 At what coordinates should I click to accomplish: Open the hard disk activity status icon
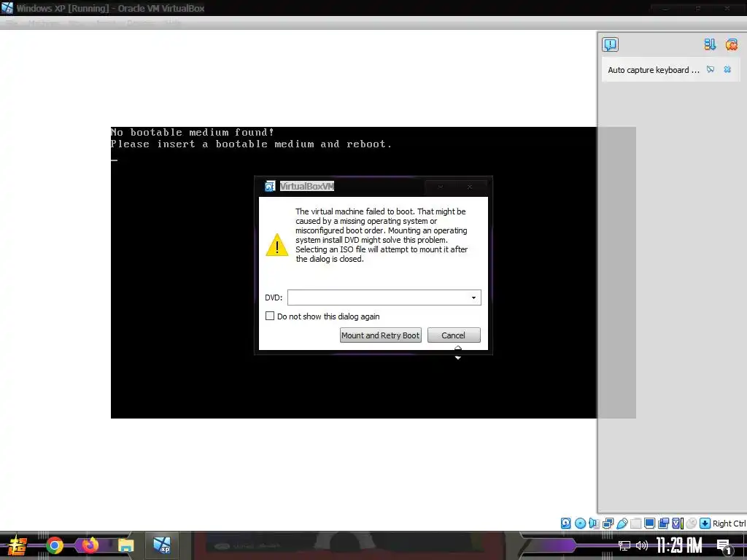click(x=565, y=524)
